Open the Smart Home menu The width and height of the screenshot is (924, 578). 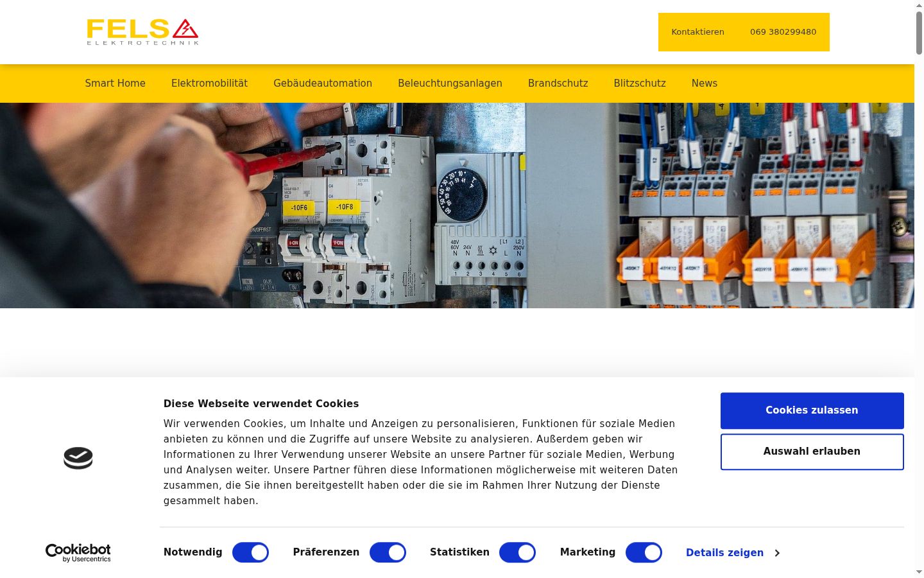click(x=116, y=83)
